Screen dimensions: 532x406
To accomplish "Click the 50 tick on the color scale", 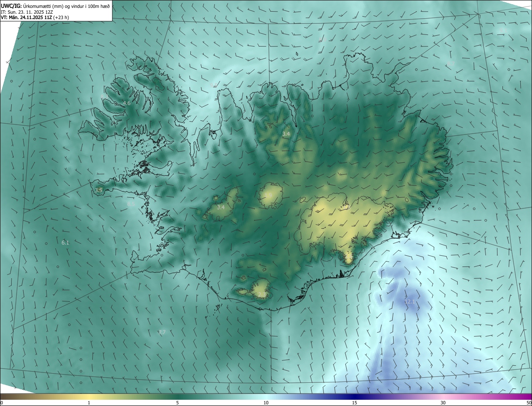I will [529, 403].
